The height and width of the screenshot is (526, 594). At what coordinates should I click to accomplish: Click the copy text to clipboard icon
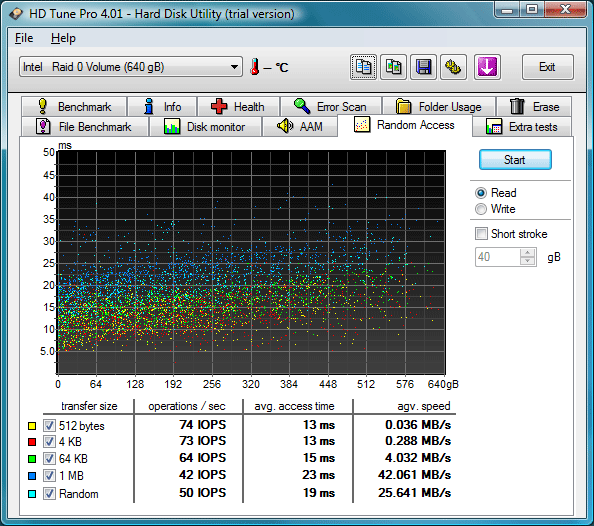[x=363, y=67]
